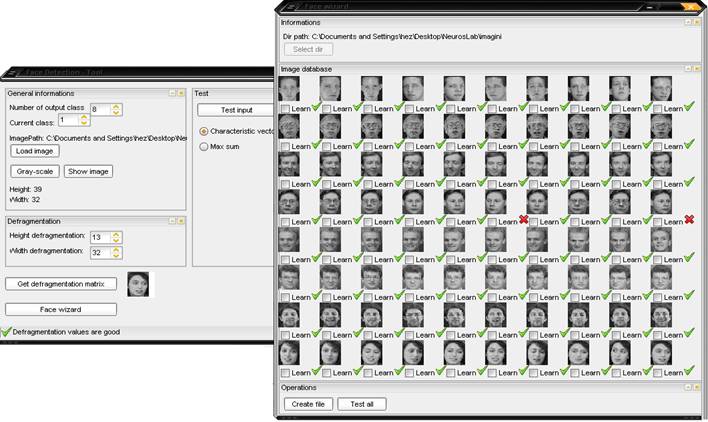Increase the Number of output class spinner

(x=116, y=105)
